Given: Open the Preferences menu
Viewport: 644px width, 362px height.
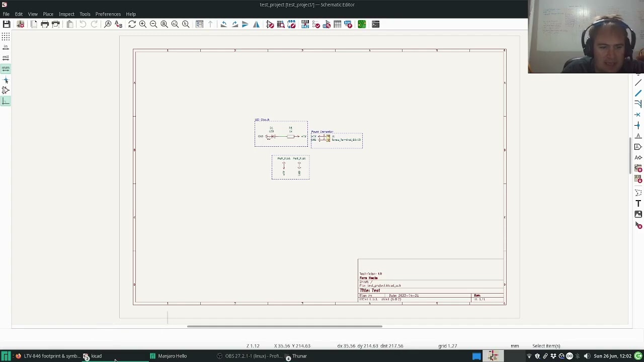Looking at the screenshot, I should [108, 14].
